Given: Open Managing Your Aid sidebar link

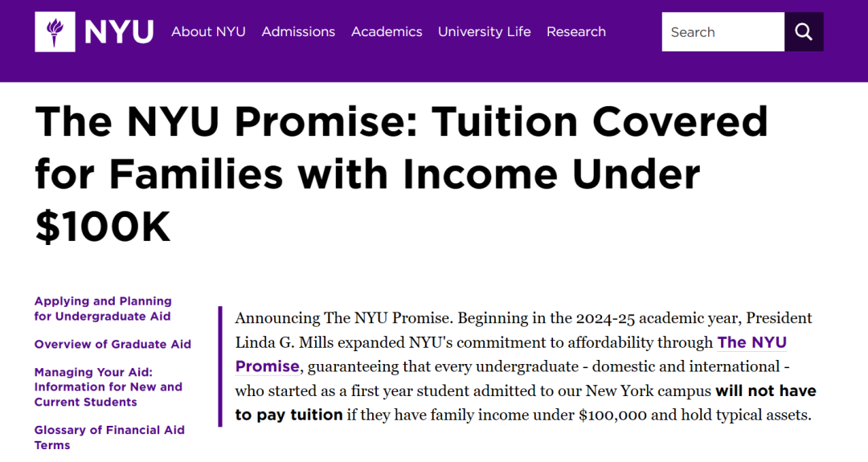Looking at the screenshot, I should [x=108, y=386].
